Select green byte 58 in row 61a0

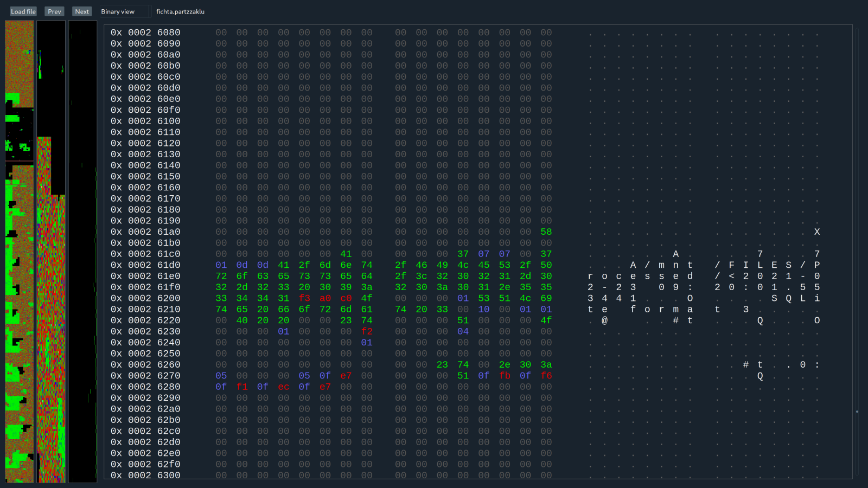546,232
